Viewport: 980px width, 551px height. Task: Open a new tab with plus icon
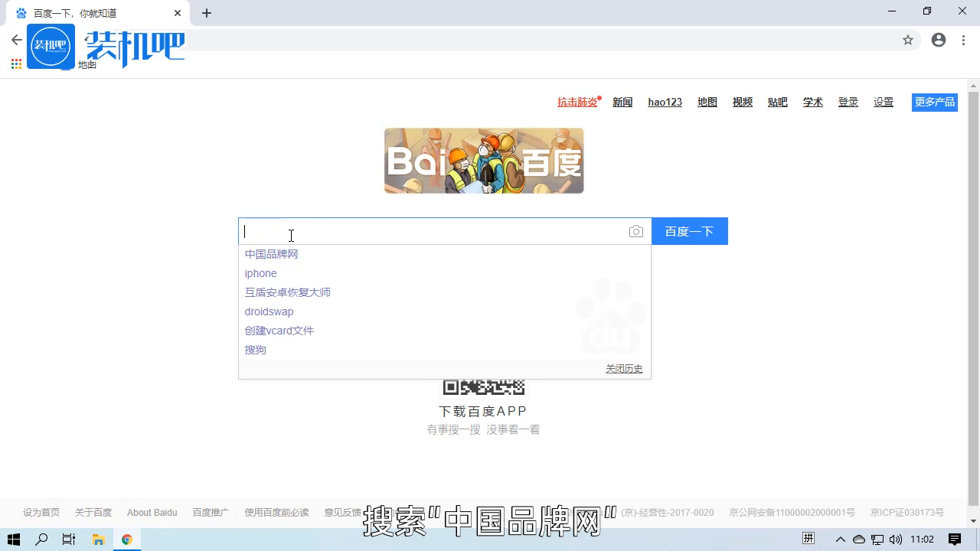(x=207, y=13)
